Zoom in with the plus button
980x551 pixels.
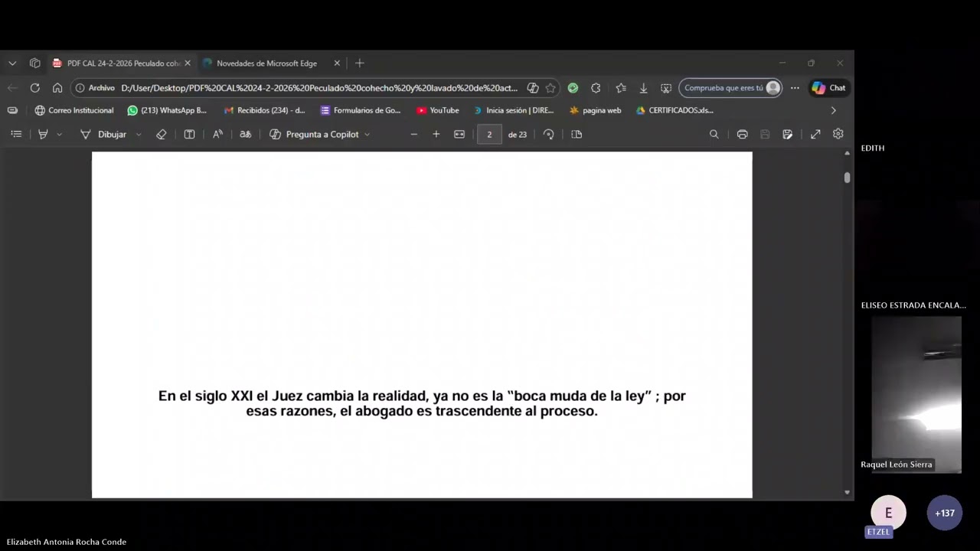point(436,134)
